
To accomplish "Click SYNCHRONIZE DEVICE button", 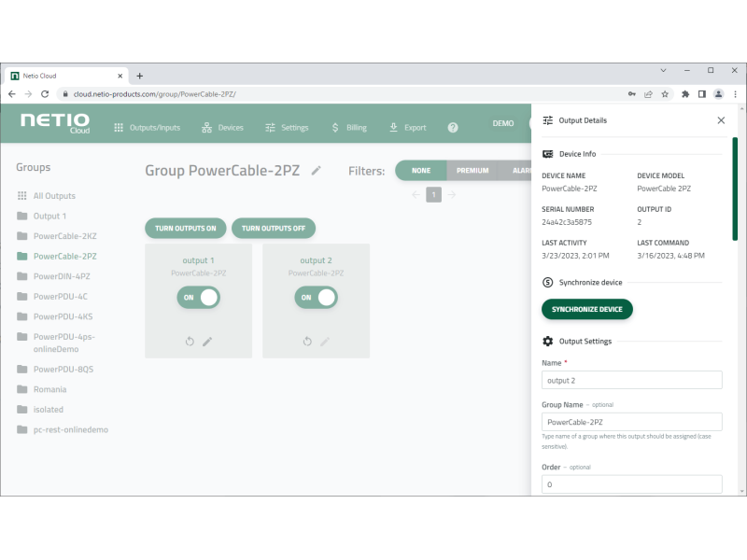I will pos(587,309).
